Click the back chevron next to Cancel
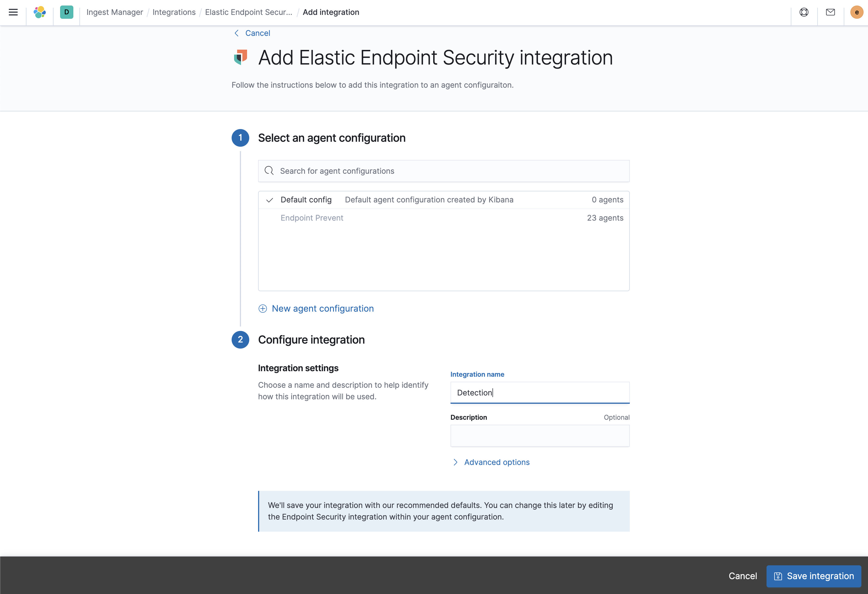Screen dimensions: 868x594 click(236, 33)
